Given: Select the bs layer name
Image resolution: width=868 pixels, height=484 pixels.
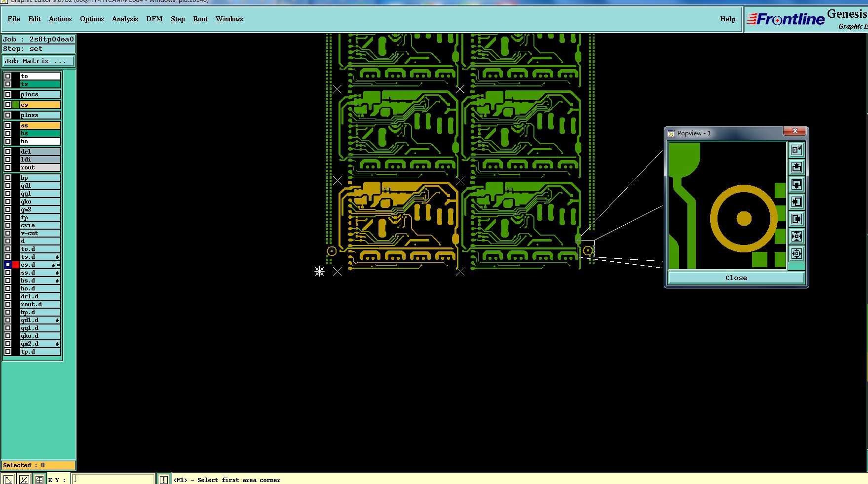Looking at the screenshot, I should [x=40, y=133].
